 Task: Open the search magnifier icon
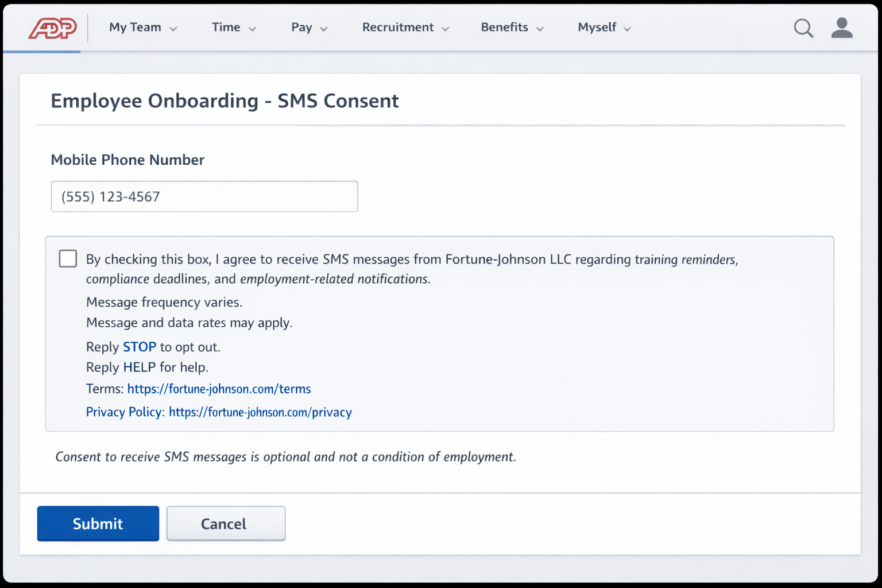coord(803,28)
